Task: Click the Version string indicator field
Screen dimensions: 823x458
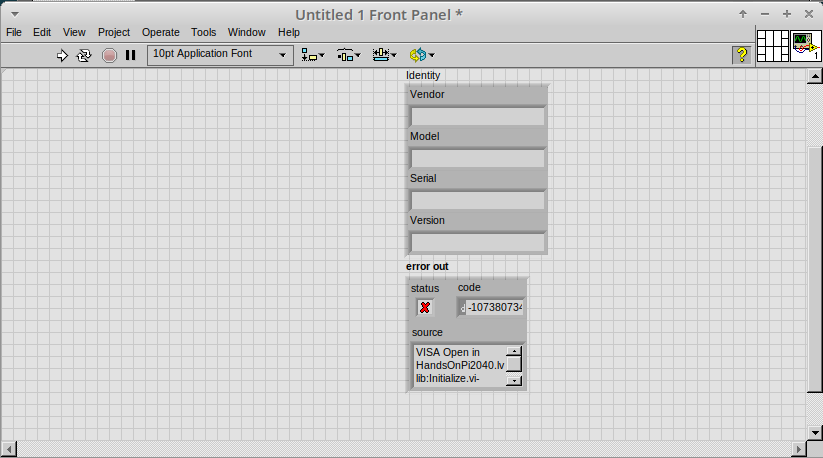Action: [x=478, y=242]
